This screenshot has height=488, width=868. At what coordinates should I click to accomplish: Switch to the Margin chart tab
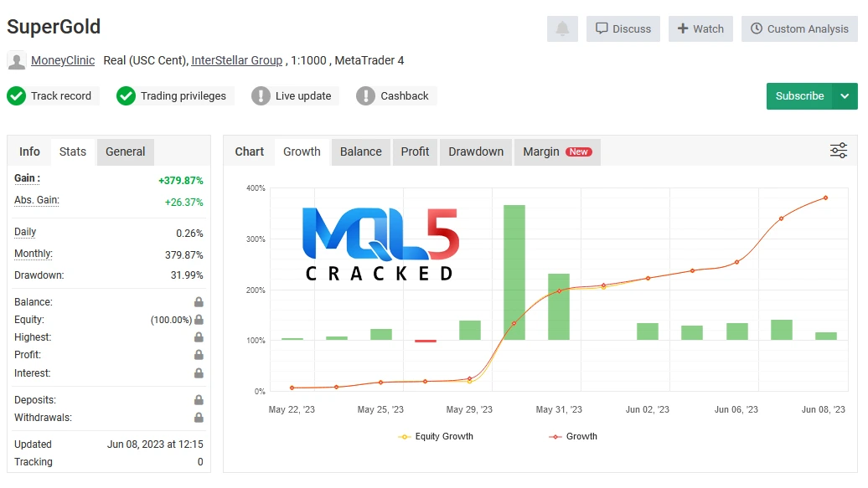point(557,152)
